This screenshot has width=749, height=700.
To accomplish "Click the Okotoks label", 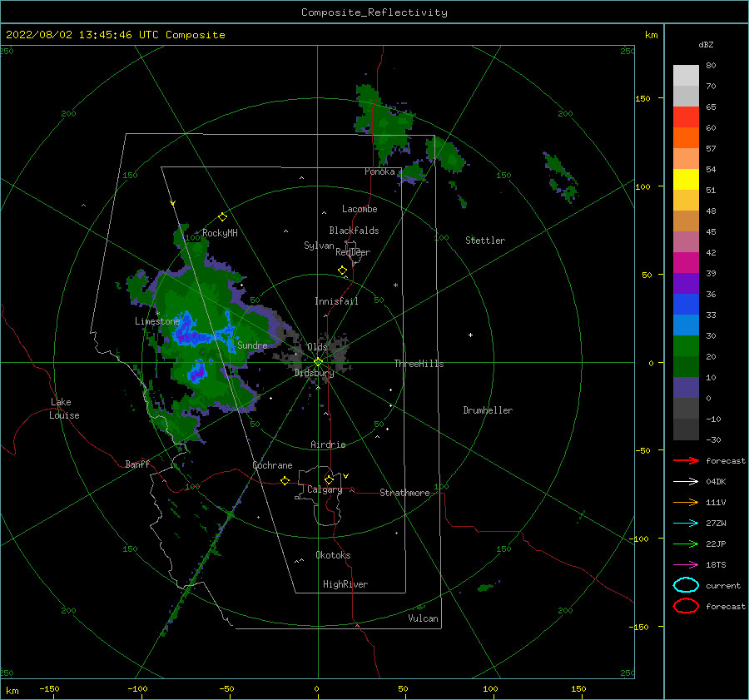I will (333, 555).
